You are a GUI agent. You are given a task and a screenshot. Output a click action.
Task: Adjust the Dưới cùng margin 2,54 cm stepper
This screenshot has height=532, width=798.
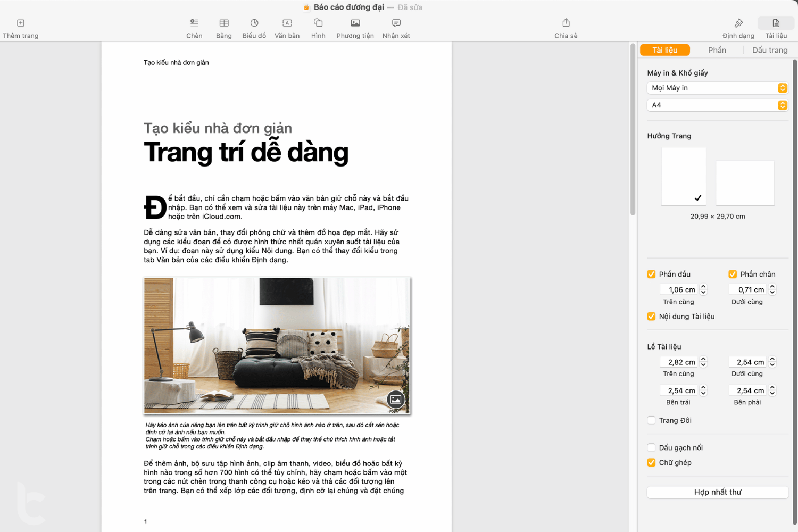[x=772, y=362]
